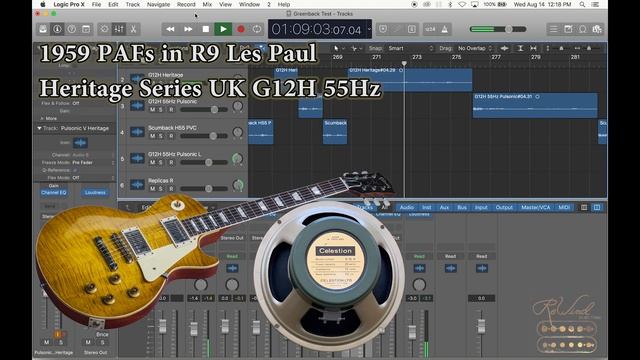640x360 pixels.
Task: Mute the Scumback H55 PVC track
Action: (x=153, y=136)
